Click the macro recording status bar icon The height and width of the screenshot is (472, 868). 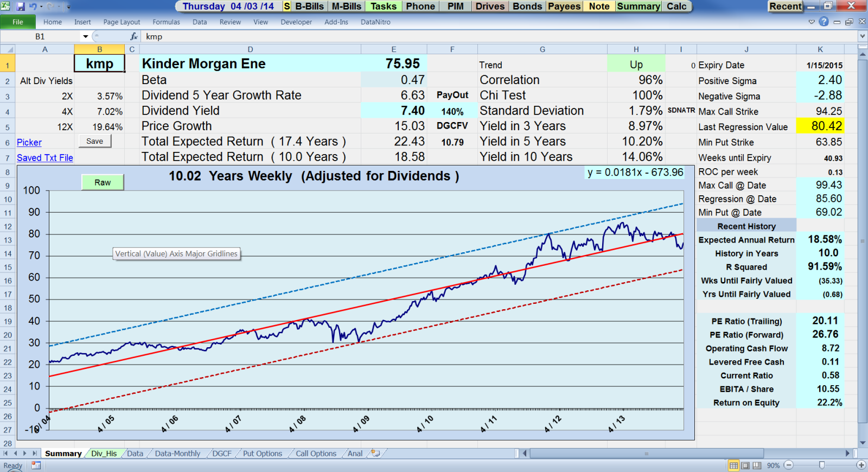[x=36, y=465]
